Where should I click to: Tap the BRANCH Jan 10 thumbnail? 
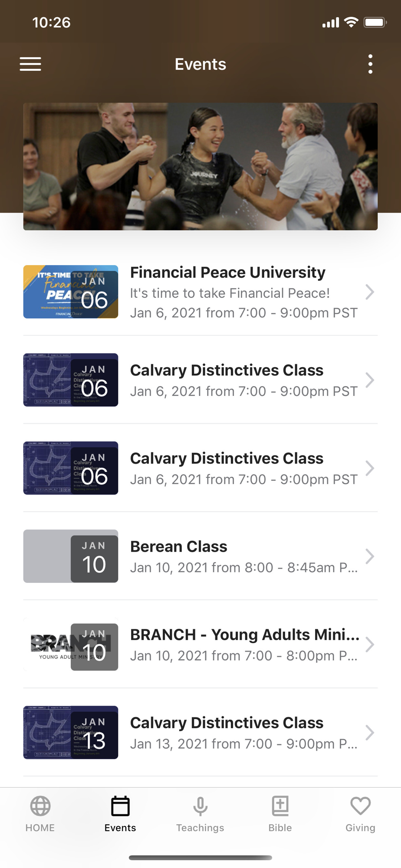click(71, 644)
